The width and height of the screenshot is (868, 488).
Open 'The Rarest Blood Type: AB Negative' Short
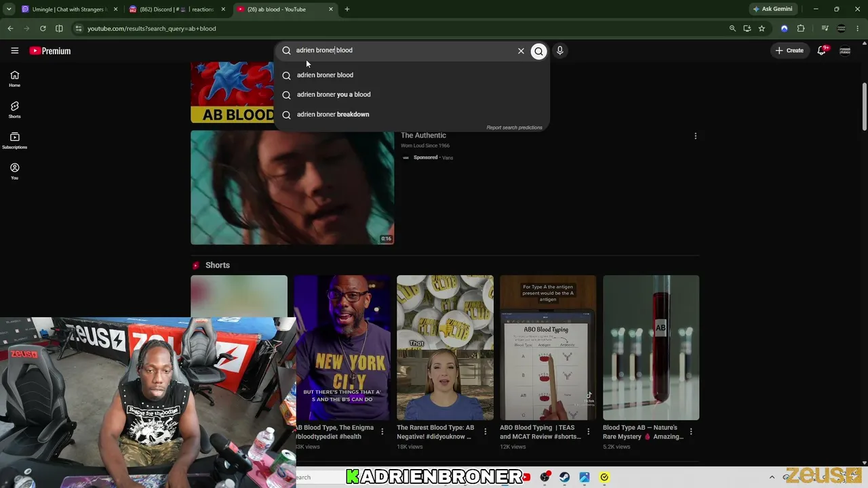pos(445,348)
